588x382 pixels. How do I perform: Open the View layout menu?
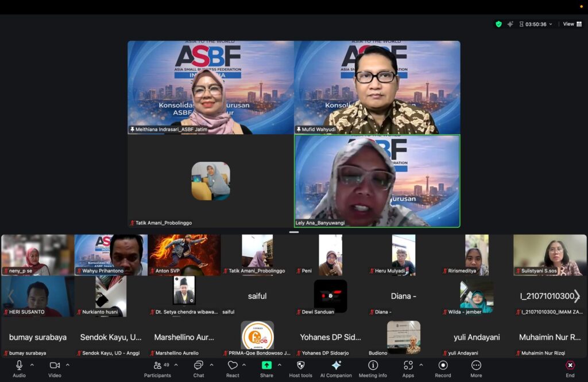point(571,24)
